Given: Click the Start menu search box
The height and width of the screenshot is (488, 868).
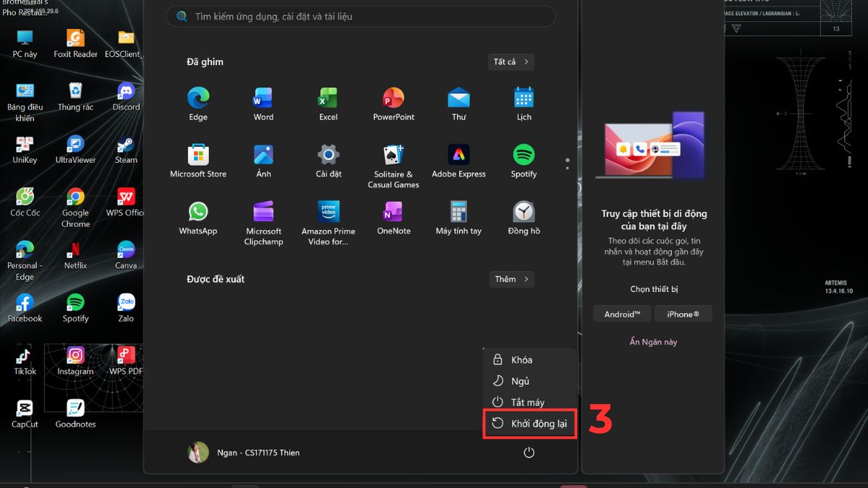Looking at the screenshot, I should tap(360, 17).
